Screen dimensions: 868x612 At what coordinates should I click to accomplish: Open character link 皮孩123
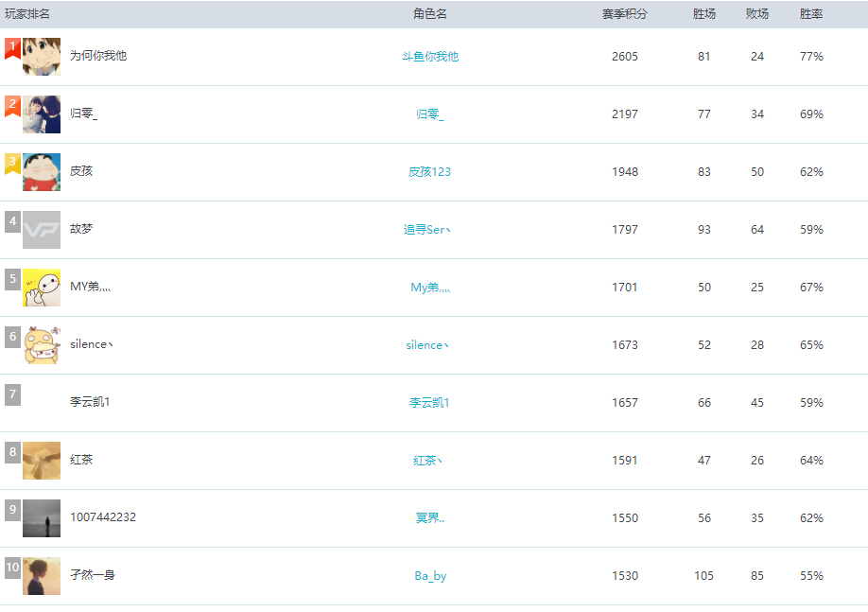click(429, 172)
